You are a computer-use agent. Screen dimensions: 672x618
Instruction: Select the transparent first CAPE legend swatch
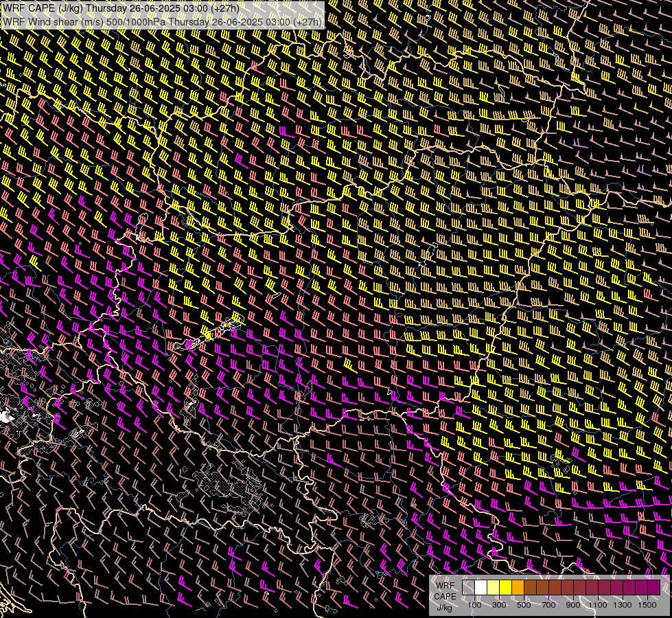point(468,588)
